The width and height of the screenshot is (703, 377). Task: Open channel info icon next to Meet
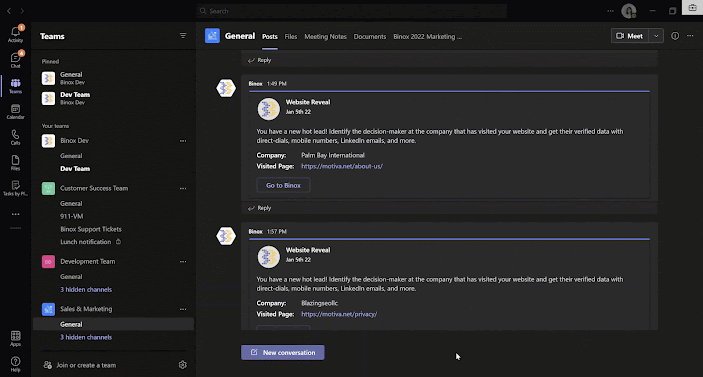pos(675,36)
